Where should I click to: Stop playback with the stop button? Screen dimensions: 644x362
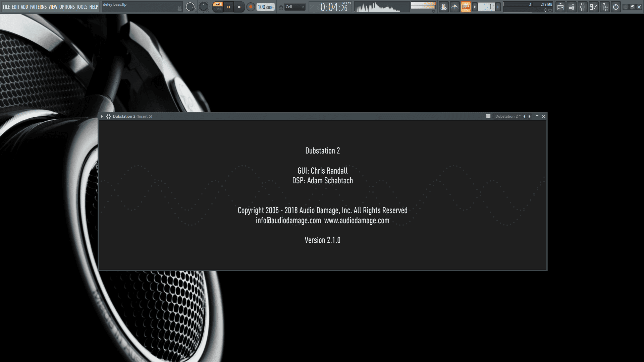(239, 7)
